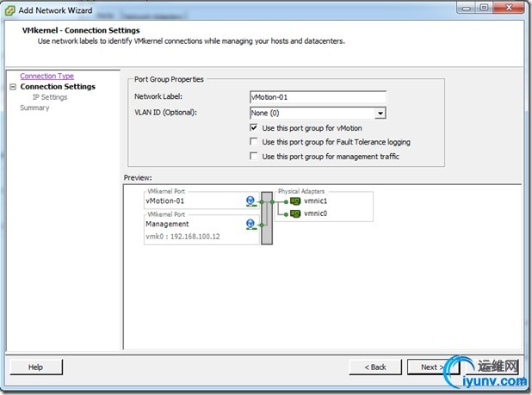
Task: Click the Network Label input field
Action: 318,97
